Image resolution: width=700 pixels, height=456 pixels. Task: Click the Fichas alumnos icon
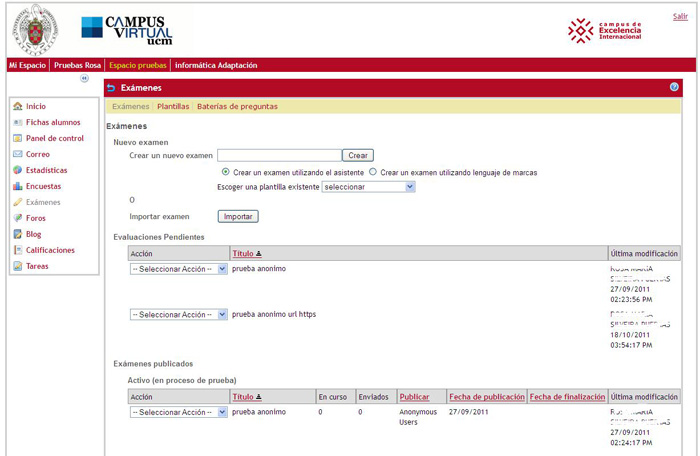17,122
